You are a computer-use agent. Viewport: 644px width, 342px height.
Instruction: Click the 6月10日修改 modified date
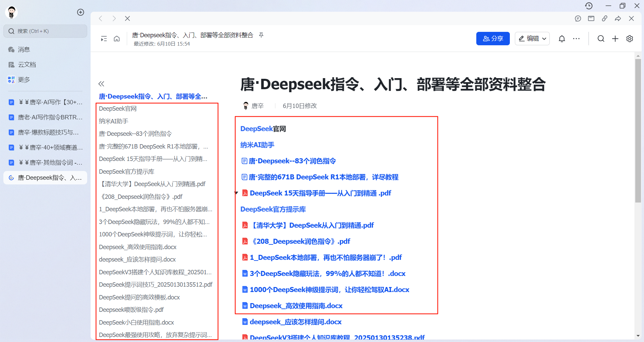pos(300,106)
